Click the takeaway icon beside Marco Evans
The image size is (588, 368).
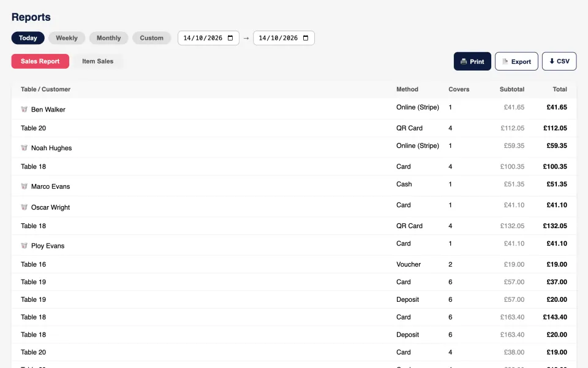[x=24, y=186]
